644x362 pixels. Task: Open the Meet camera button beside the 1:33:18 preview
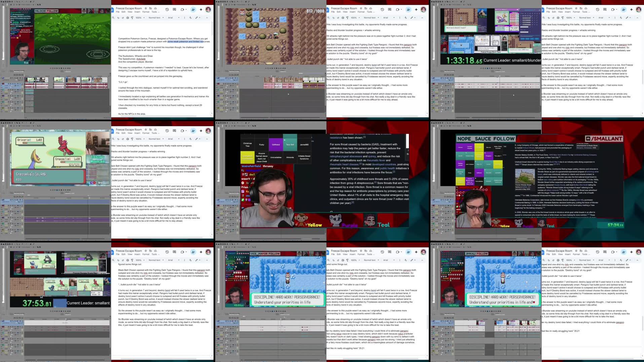(x=613, y=9)
